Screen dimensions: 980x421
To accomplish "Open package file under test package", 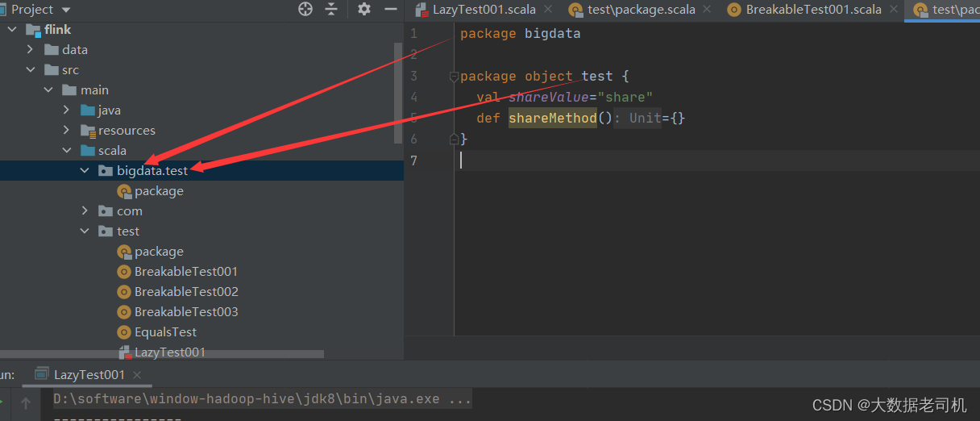I will pos(159,252).
